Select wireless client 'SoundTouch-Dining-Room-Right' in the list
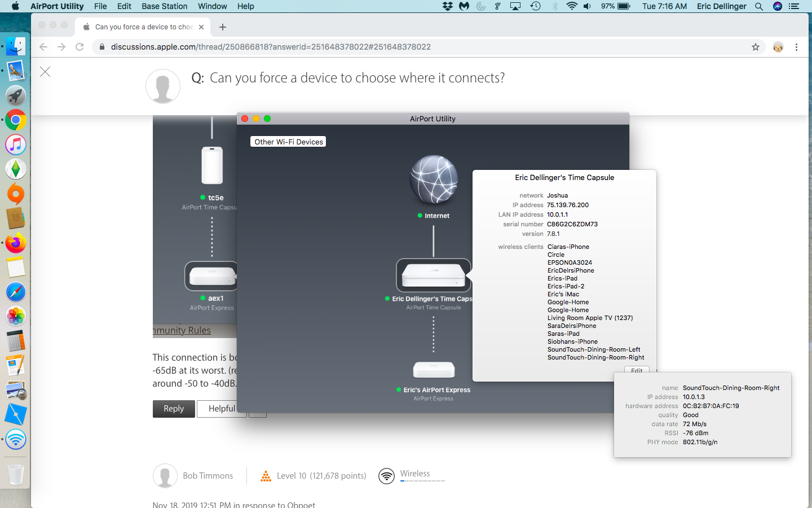812x508 pixels. [x=595, y=357]
